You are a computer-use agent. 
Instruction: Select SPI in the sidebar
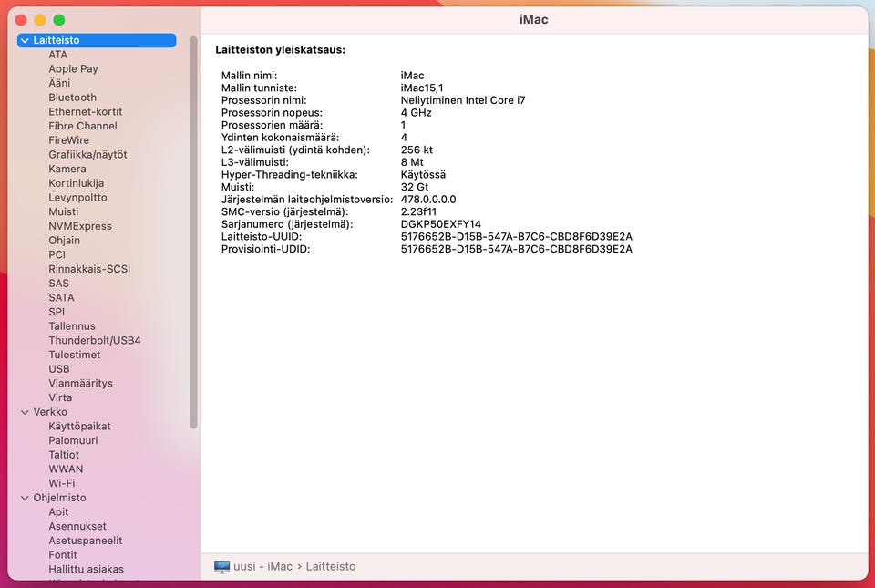[57, 313]
